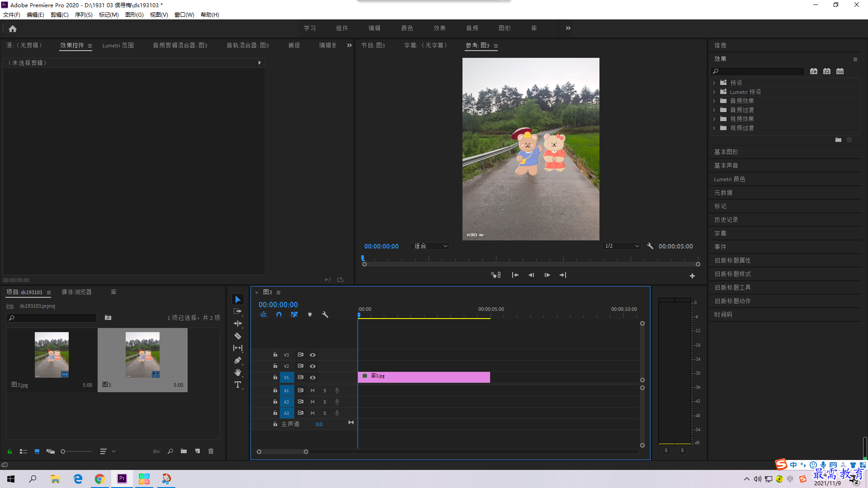Add a marker in timeline

tap(310, 314)
